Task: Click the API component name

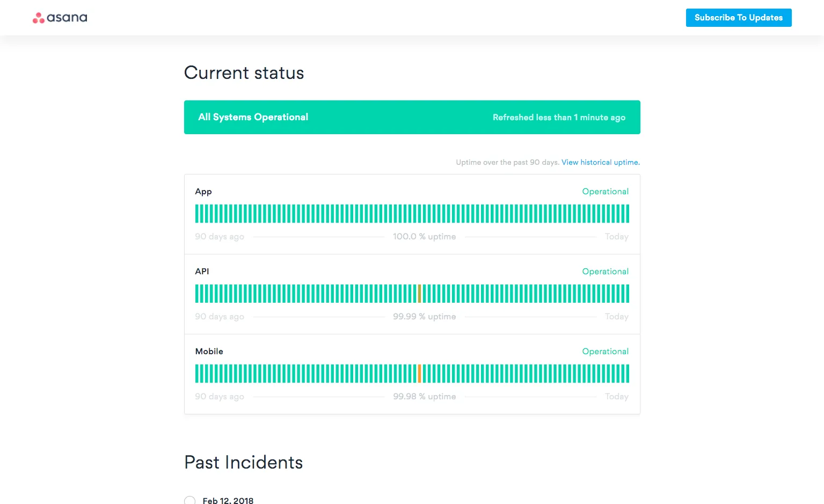Action: 202,272
